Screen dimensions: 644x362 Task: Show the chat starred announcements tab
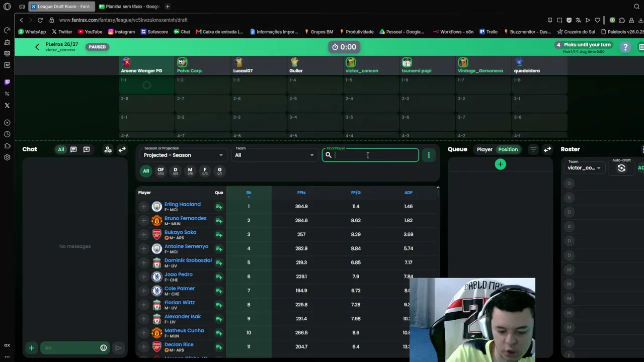(x=87, y=149)
